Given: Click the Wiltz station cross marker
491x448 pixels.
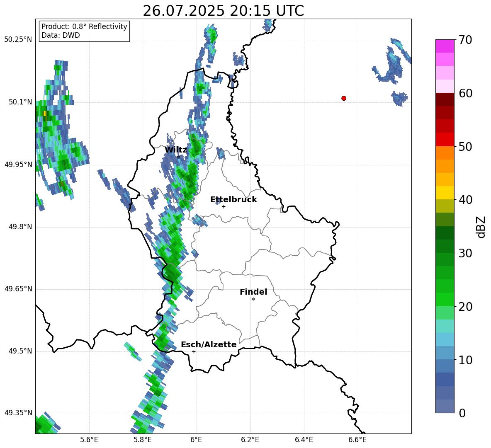Looking at the screenshot, I should [x=178, y=157].
